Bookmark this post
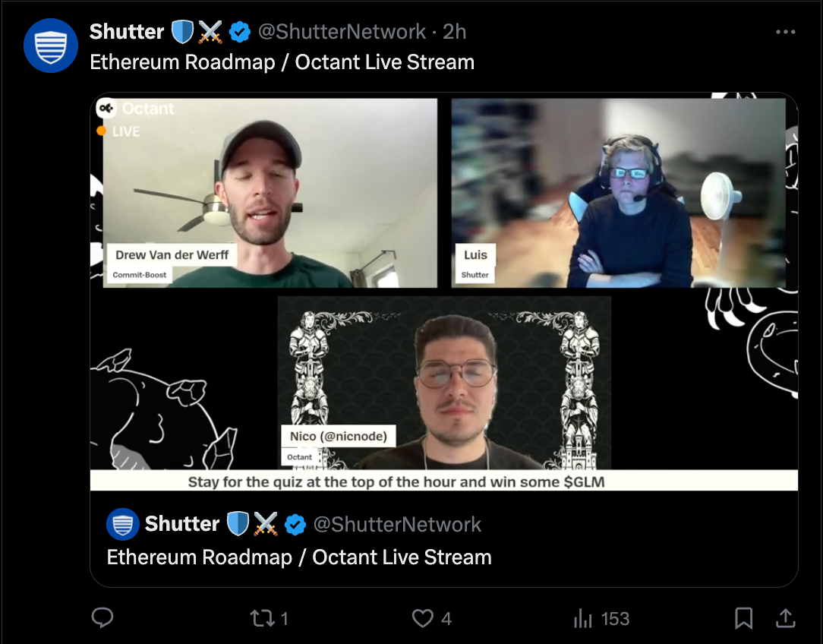The height and width of the screenshot is (644, 823). [x=744, y=618]
